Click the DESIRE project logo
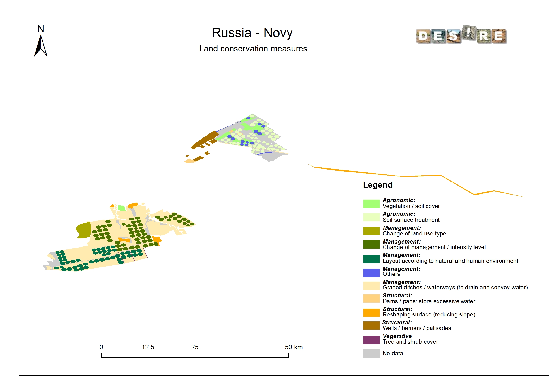 click(461, 36)
